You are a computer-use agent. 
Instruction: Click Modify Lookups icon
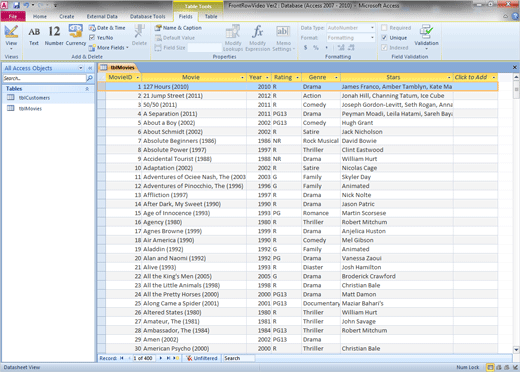233,38
